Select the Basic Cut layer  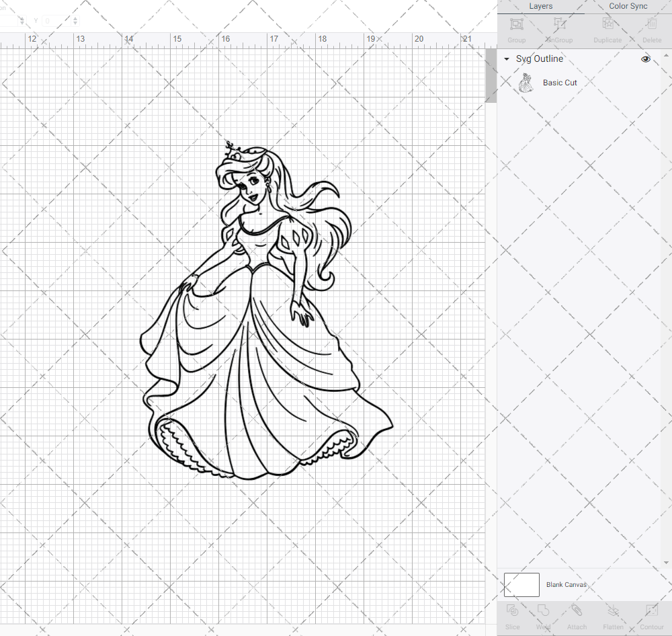pos(560,82)
